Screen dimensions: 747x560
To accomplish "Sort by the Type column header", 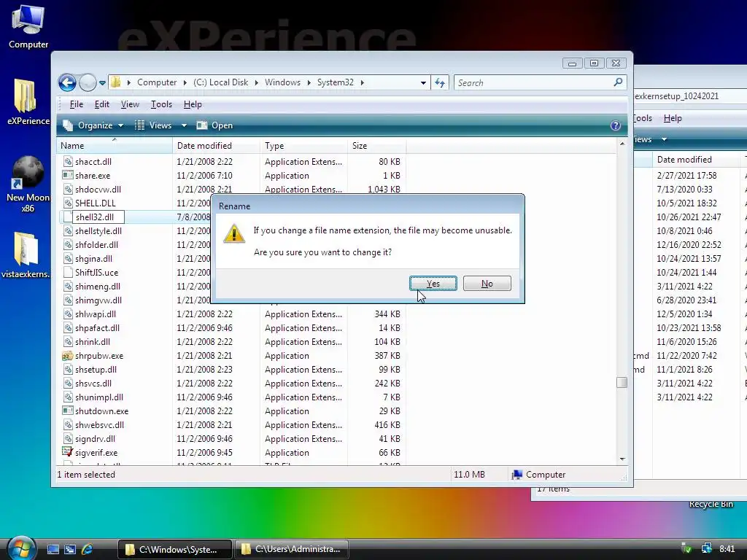I will coord(303,146).
